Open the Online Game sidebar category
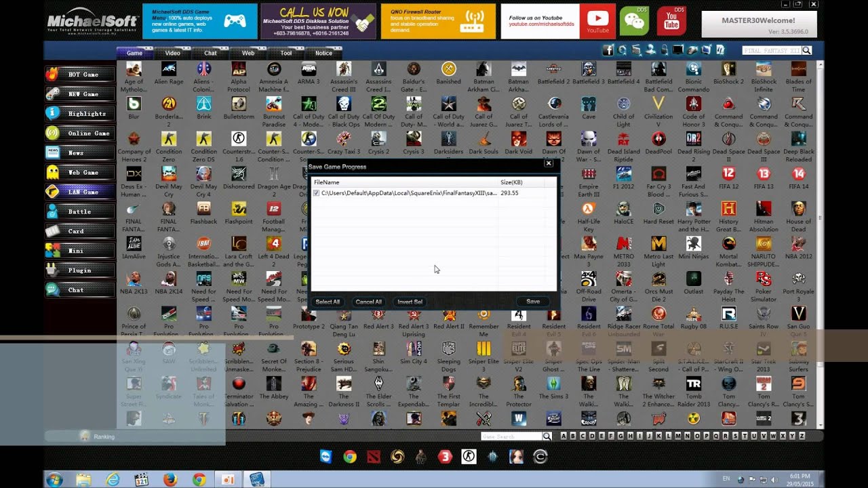This screenshot has height=488, width=868. click(80, 134)
